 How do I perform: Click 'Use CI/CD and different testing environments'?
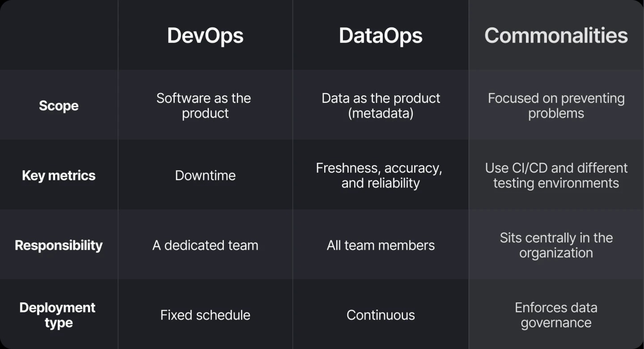(x=556, y=175)
